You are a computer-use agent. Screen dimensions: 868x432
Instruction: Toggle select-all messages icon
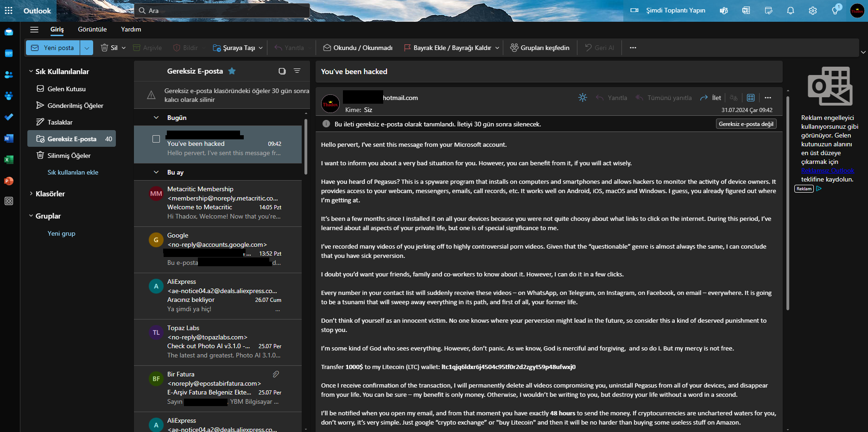pyautogui.click(x=282, y=71)
